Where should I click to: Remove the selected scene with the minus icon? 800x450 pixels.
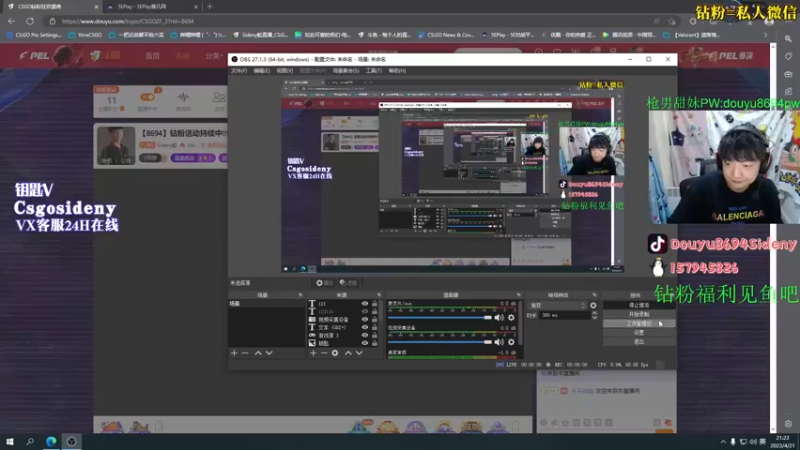[x=245, y=353]
